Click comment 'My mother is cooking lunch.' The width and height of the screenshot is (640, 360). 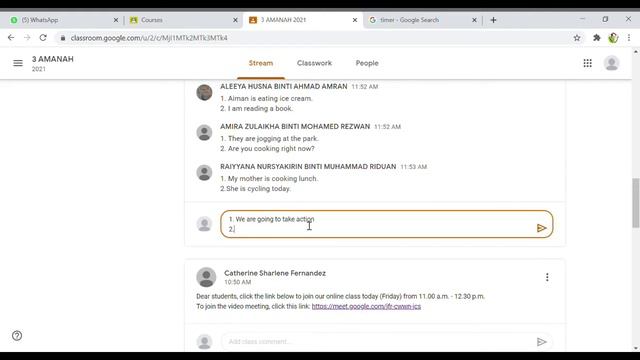click(x=269, y=178)
